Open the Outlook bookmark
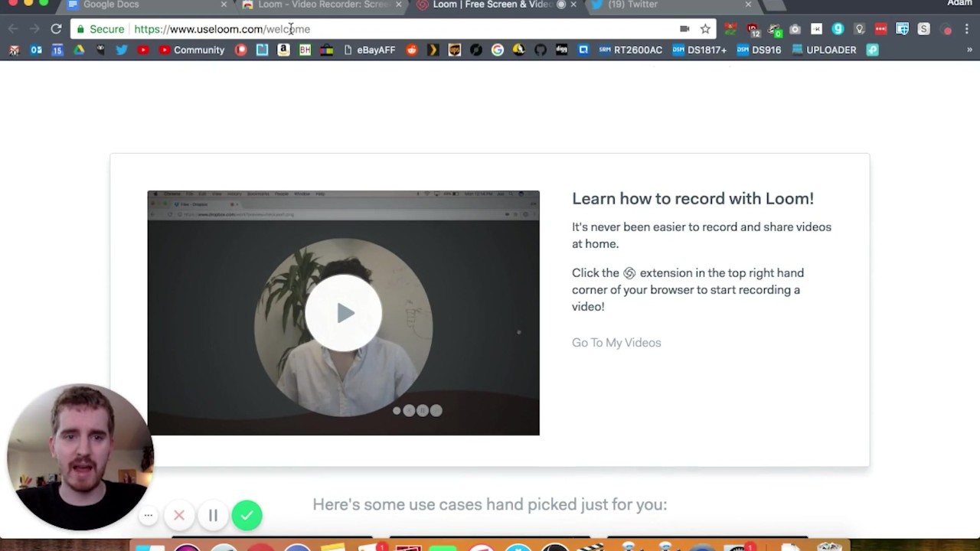 click(36, 50)
